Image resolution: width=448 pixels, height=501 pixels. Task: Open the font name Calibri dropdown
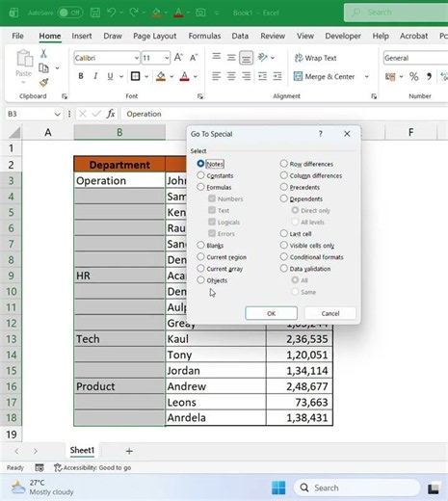(137, 58)
